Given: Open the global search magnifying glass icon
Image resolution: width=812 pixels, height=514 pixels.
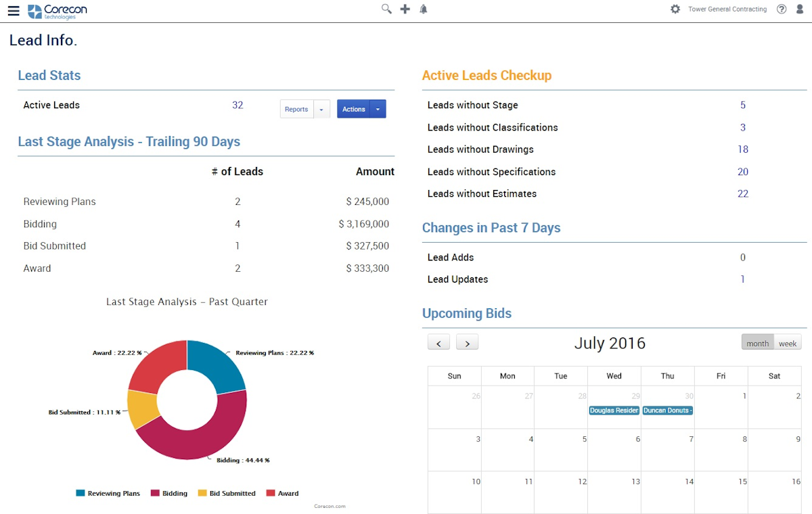Looking at the screenshot, I should (x=386, y=9).
